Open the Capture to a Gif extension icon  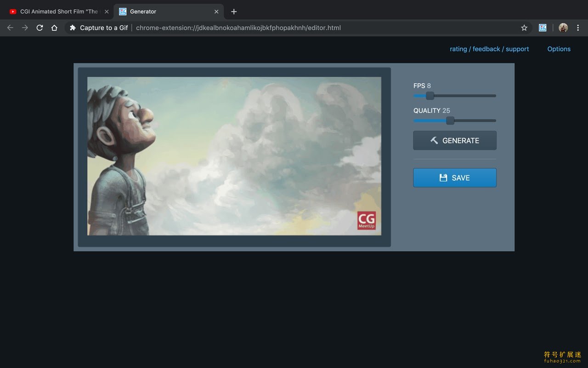click(x=543, y=28)
